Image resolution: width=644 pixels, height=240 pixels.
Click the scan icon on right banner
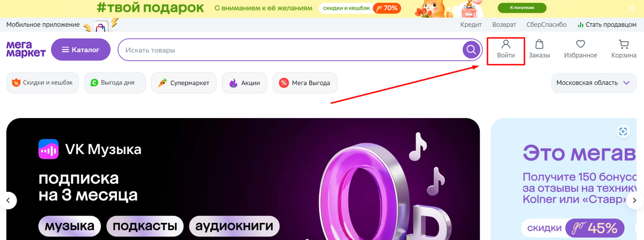[623, 132]
